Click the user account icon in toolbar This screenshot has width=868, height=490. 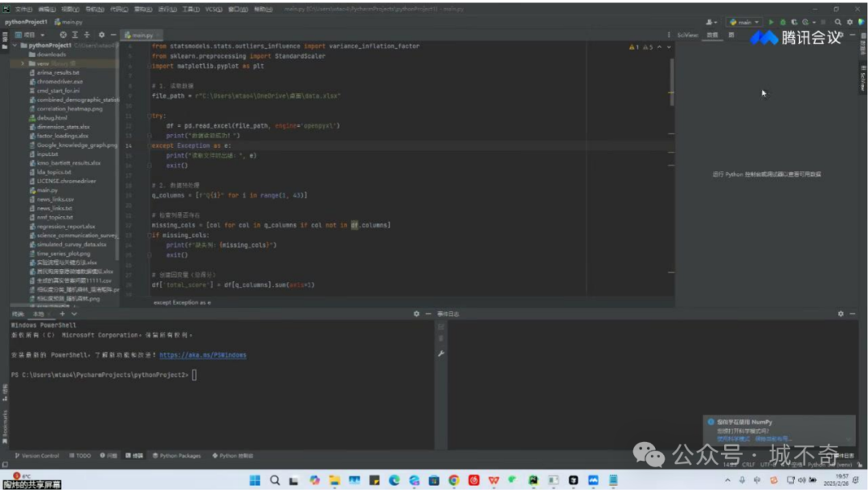[x=710, y=22]
